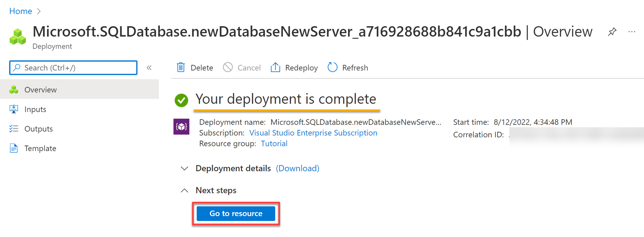Click the truncated deployment name value
Viewport: 644px width, 237px height.
coord(356,122)
